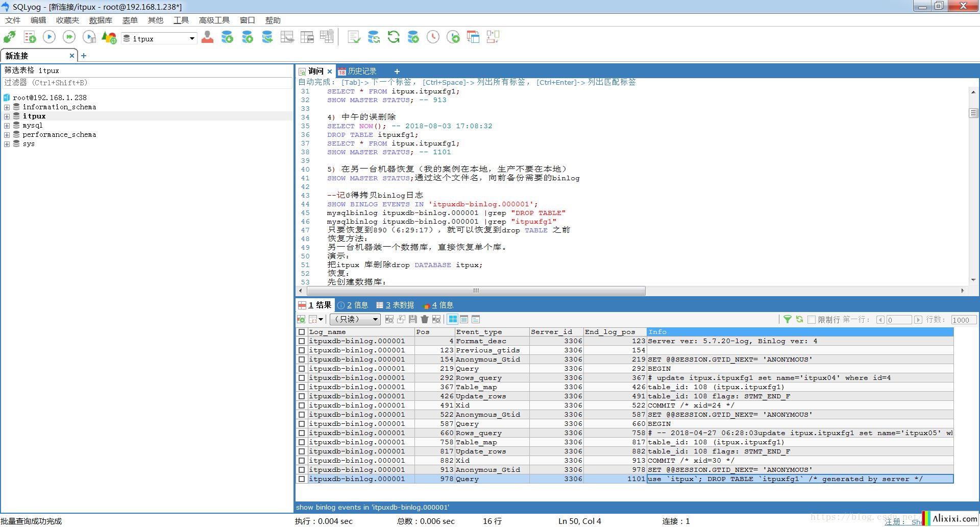The image size is (980, 527).
Task: Click the query builder icon
Action: (x=473, y=37)
